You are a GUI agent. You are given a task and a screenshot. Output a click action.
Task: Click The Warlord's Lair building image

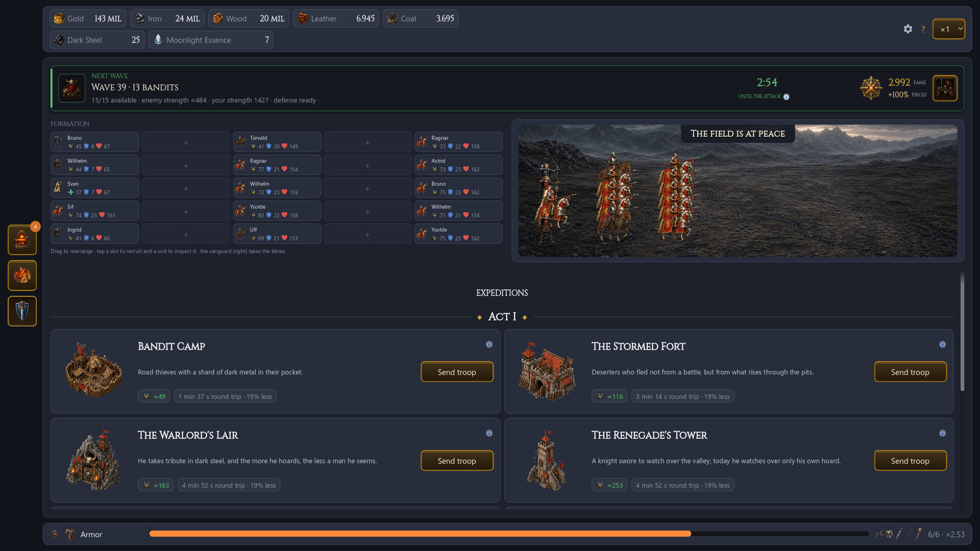tap(94, 460)
